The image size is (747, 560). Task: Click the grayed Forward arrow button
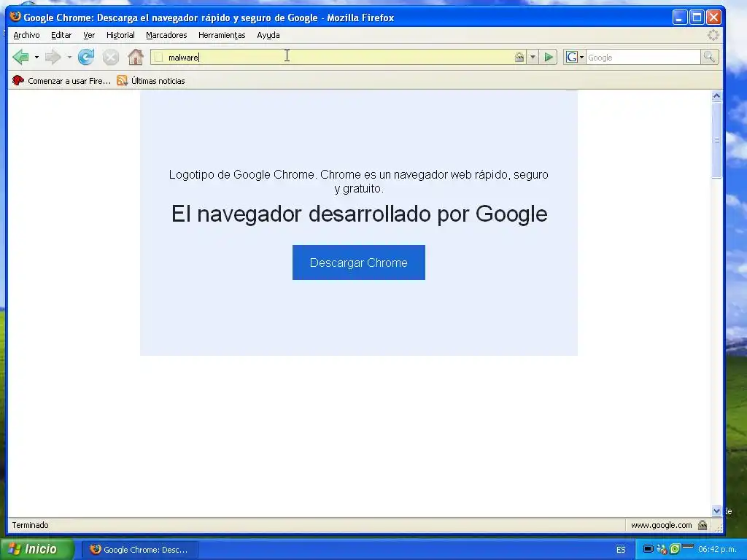53,57
